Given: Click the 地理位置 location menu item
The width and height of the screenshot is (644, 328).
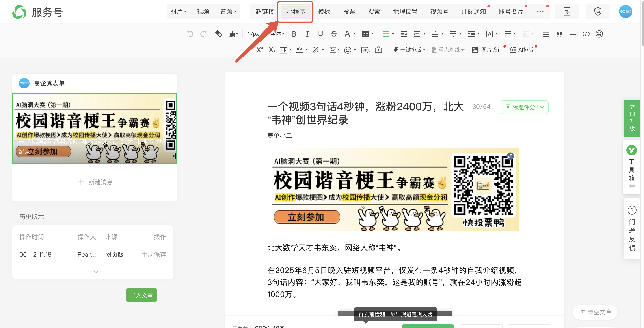Looking at the screenshot, I should (405, 11).
